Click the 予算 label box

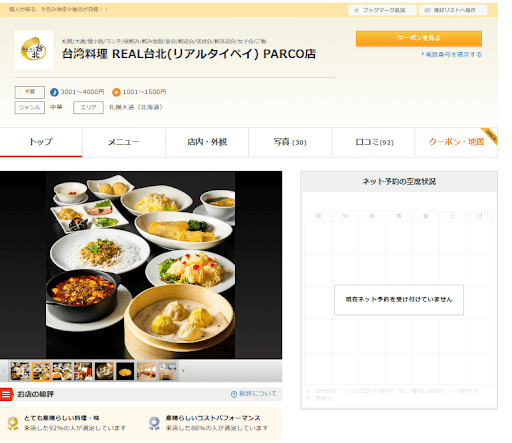[30, 92]
